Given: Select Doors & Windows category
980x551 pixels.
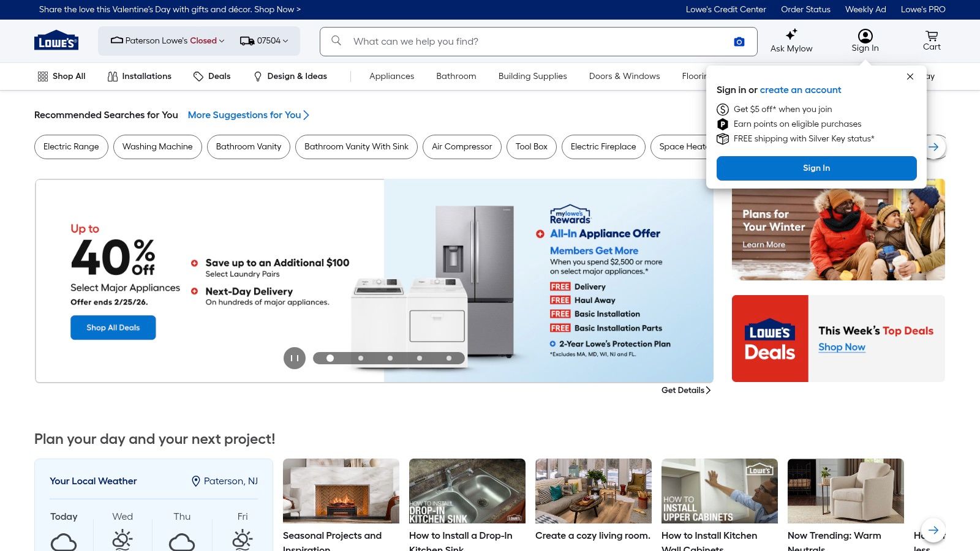Looking at the screenshot, I should [x=624, y=77].
